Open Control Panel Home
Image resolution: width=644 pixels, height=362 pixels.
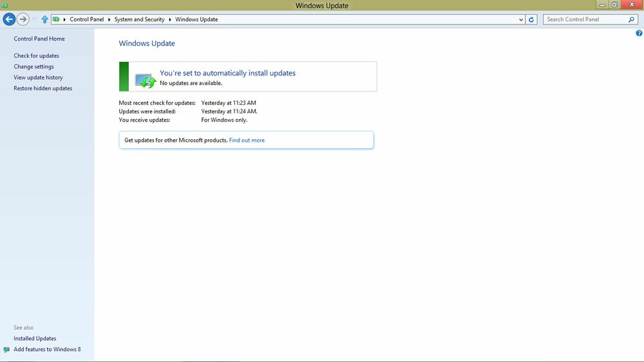pos(39,39)
